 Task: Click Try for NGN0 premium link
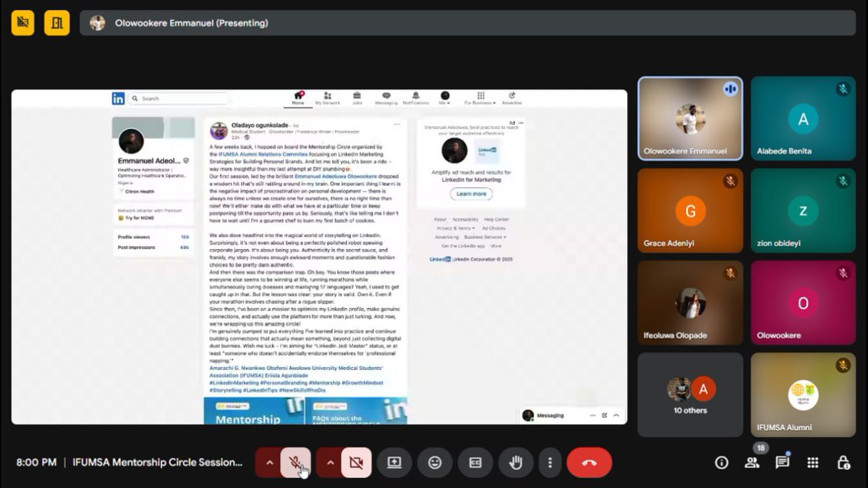tap(135, 218)
